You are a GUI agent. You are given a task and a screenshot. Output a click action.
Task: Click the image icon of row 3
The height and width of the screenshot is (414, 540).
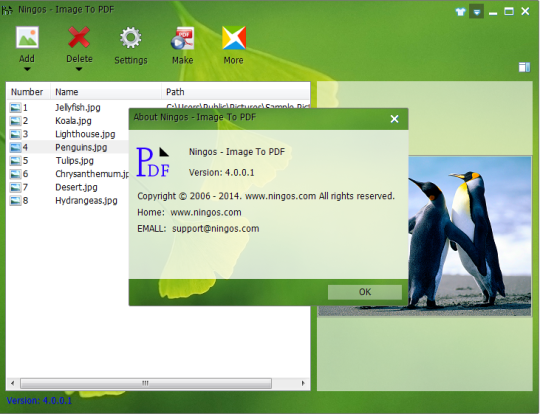pyautogui.click(x=15, y=134)
